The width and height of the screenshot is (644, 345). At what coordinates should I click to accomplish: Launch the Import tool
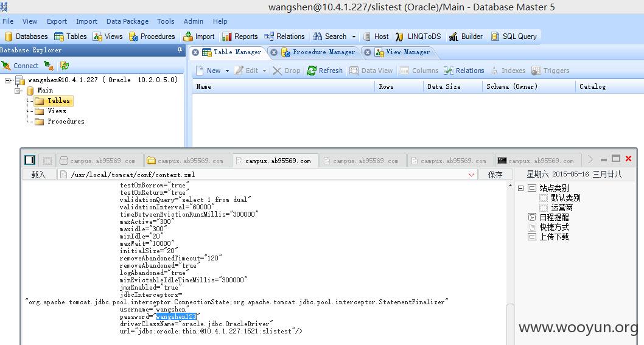point(199,37)
